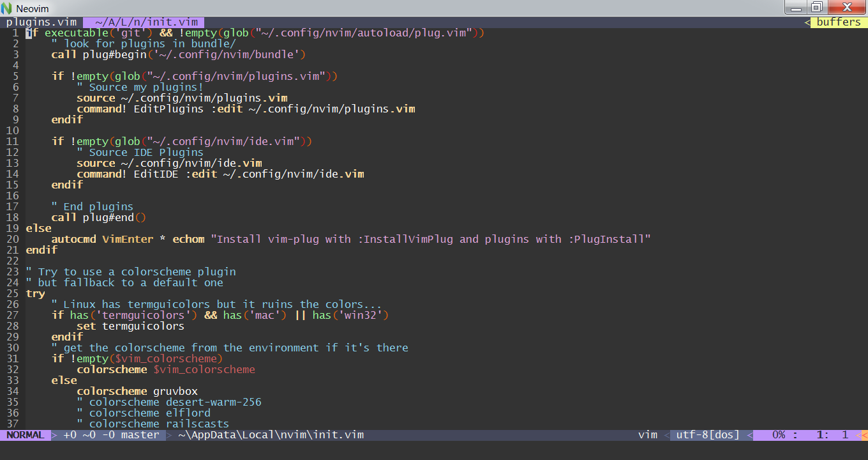Click the utf-8[dos] encoding indicator
Image resolution: width=868 pixels, height=460 pixels.
708,435
